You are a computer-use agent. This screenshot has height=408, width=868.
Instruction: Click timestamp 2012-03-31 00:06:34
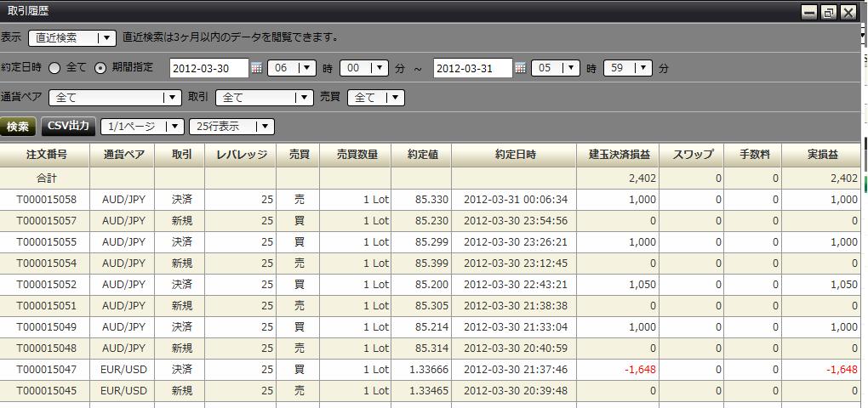(516, 200)
